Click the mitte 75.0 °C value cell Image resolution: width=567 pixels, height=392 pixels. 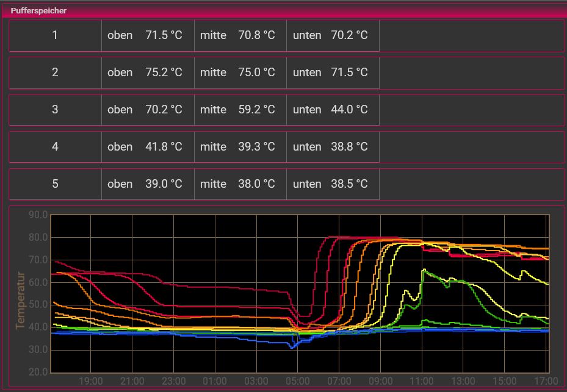[x=240, y=73]
